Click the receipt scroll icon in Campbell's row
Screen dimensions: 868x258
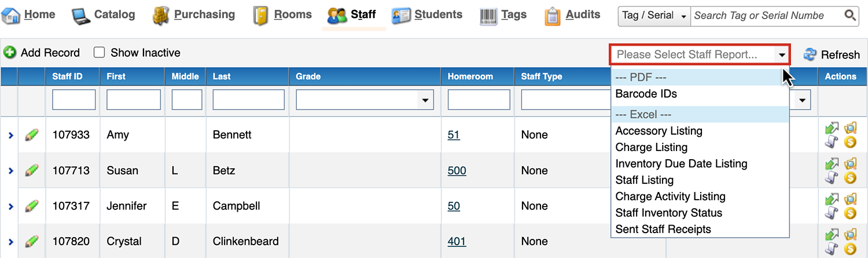tap(832, 213)
